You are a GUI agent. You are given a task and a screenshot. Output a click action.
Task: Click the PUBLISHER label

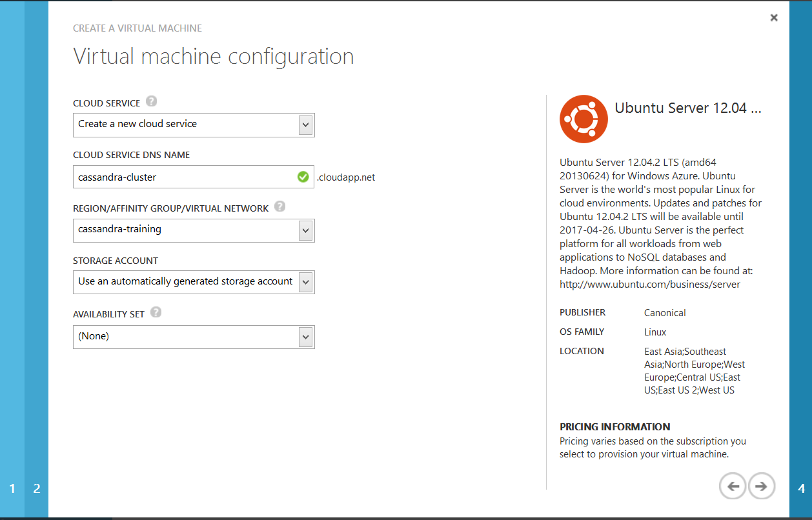[583, 312]
